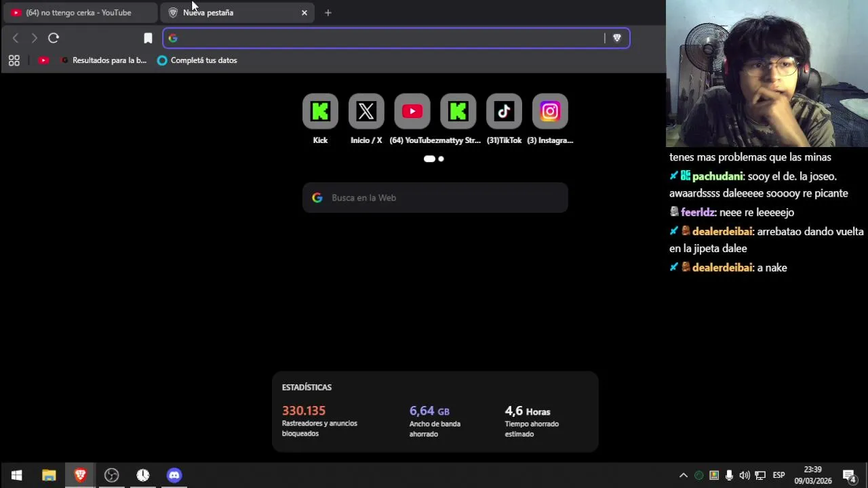Open the Windows Start menu
Image resolution: width=868 pixels, height=488 pixels.
16,475
